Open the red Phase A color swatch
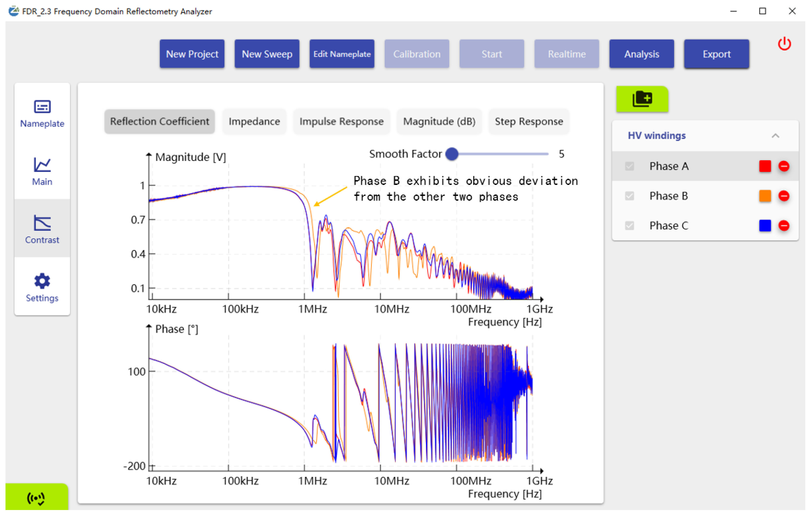 click(765, 166)
